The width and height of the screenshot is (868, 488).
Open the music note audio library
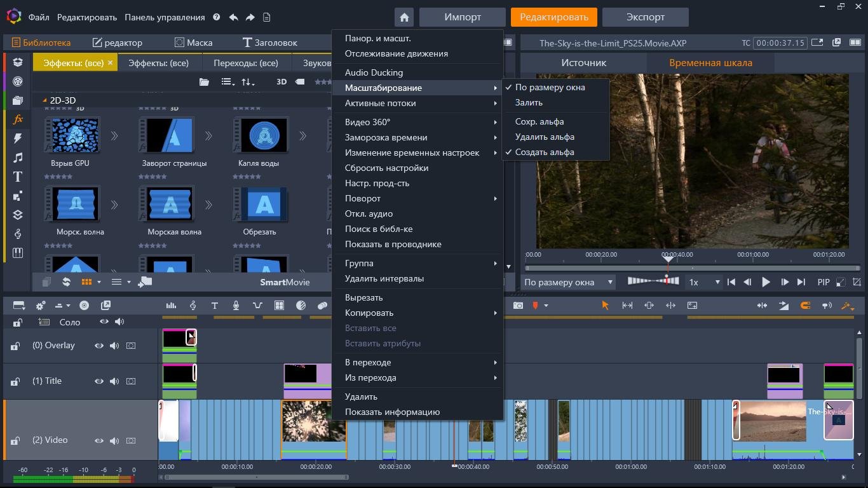click(x=18, y=158)
